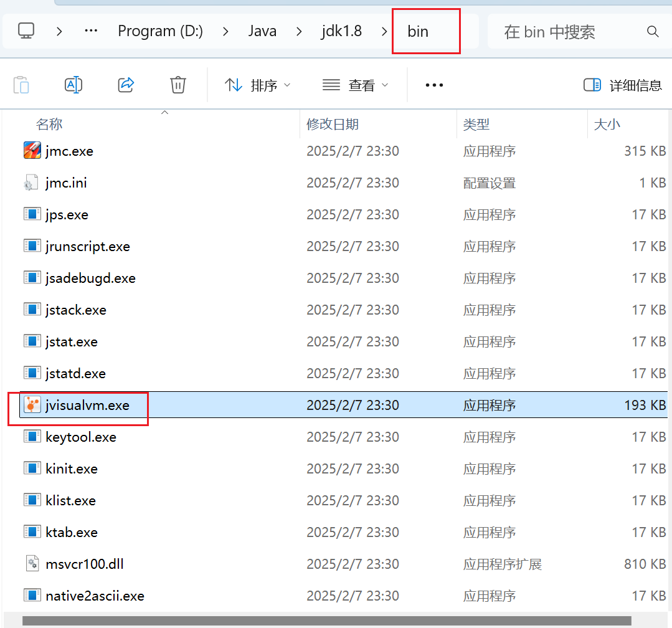Screen dimensions: 672x628
Task: Open the 查看 view dropdown
Action: [x=355, y=85]
